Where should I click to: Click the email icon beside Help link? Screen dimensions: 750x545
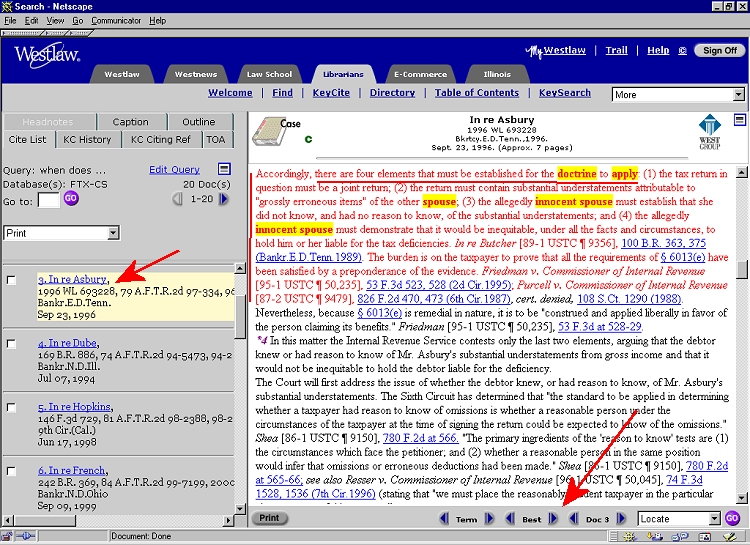683,51
